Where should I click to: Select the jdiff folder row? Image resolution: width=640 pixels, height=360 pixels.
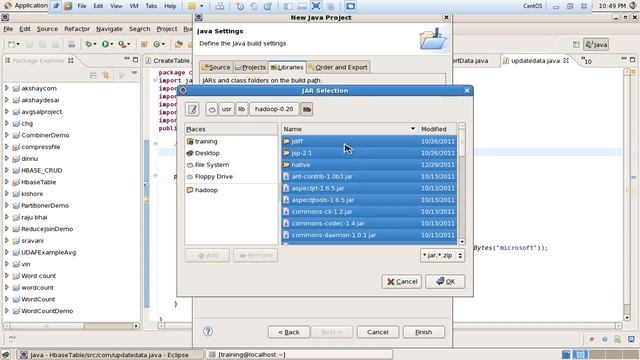pos(369,141)
